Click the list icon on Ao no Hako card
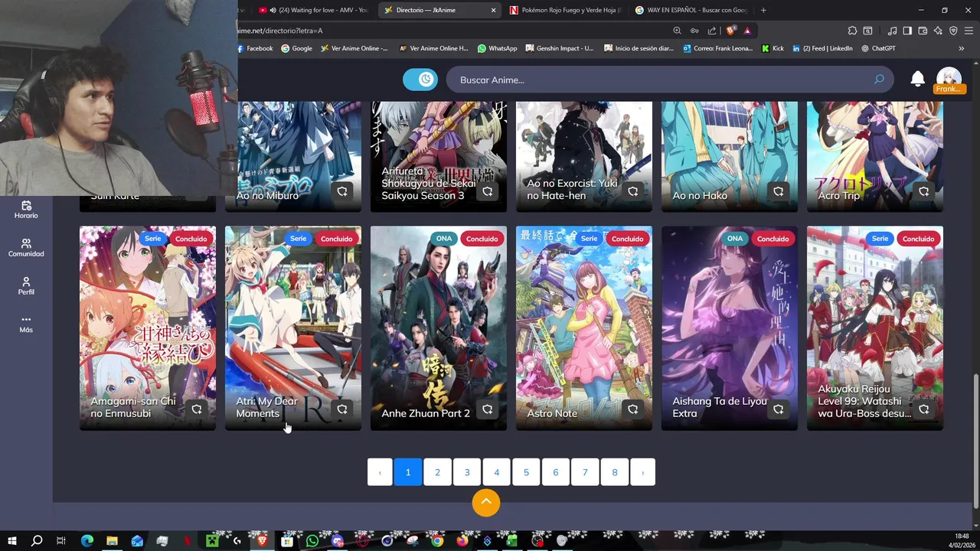 tap(779, 191)
